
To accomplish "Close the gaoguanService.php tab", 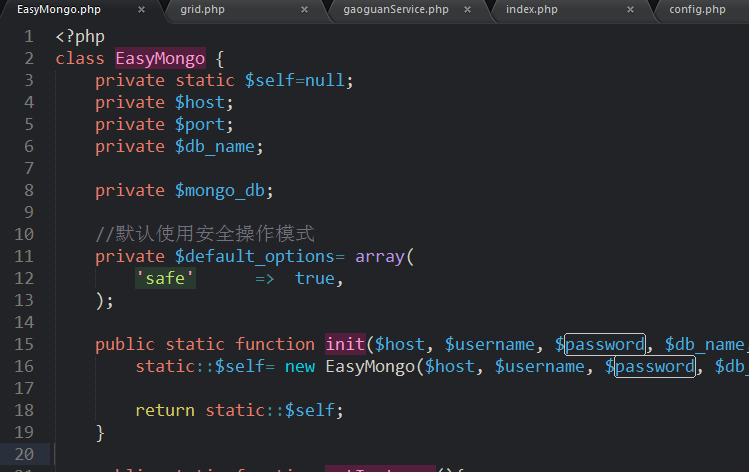I will click(468, 10).
